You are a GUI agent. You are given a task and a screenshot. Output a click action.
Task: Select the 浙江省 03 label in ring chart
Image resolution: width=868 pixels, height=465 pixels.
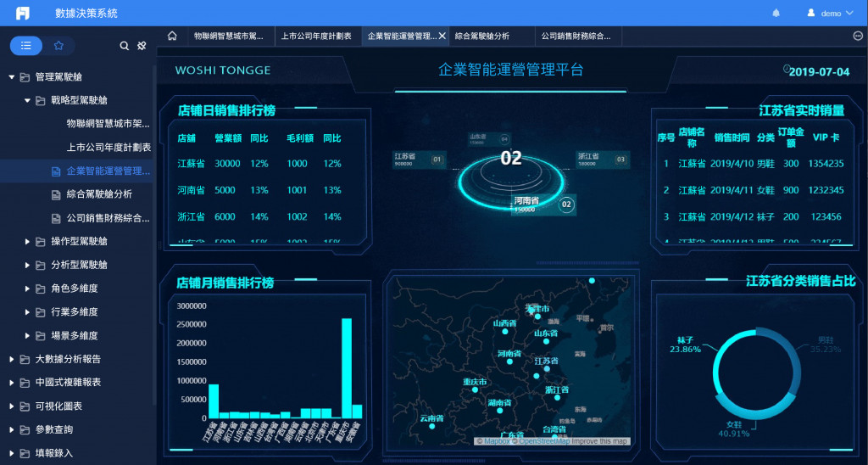[603, 159]
